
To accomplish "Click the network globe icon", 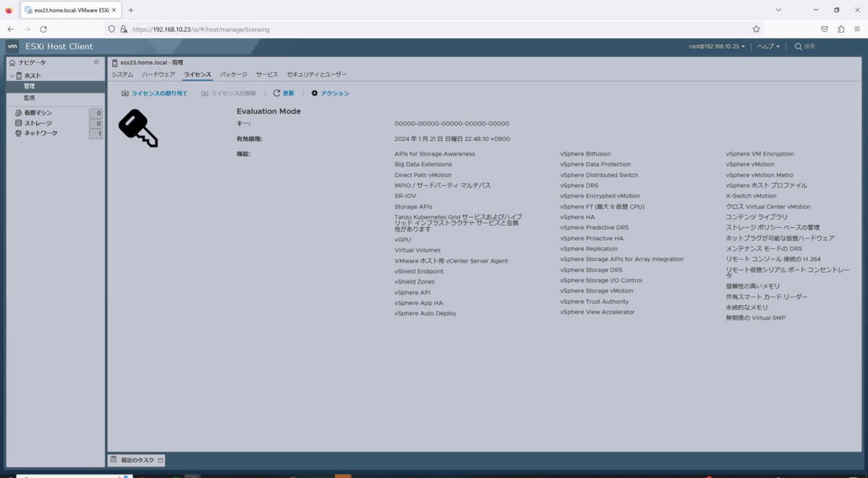I will pos(18,133).
